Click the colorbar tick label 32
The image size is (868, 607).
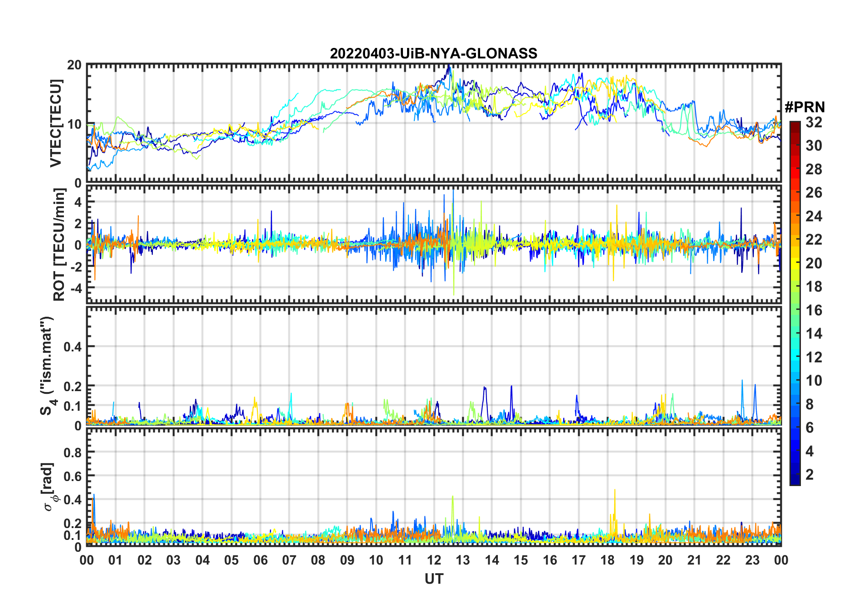pyautogui.click(x=814, y=122)
